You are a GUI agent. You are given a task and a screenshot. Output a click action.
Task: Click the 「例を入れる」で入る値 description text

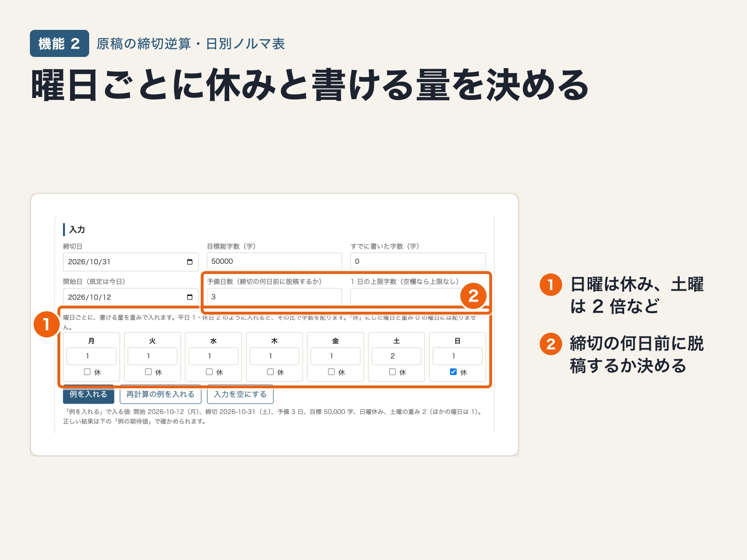(274, 412)
